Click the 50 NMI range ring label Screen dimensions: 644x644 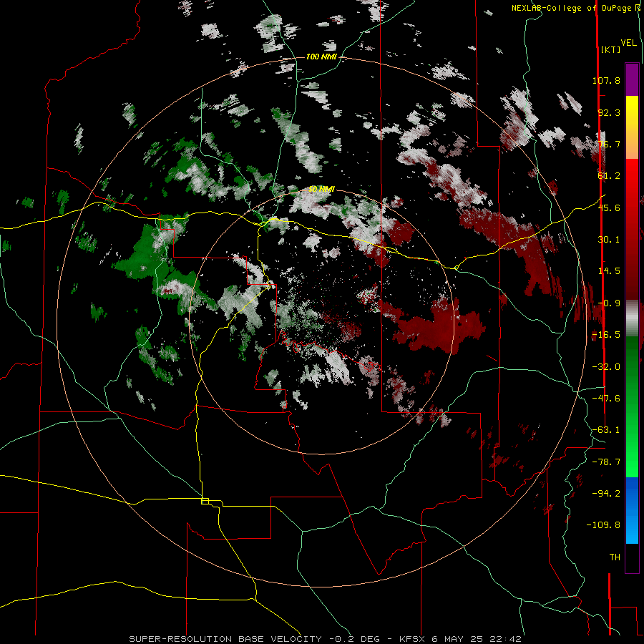(321, 189)
